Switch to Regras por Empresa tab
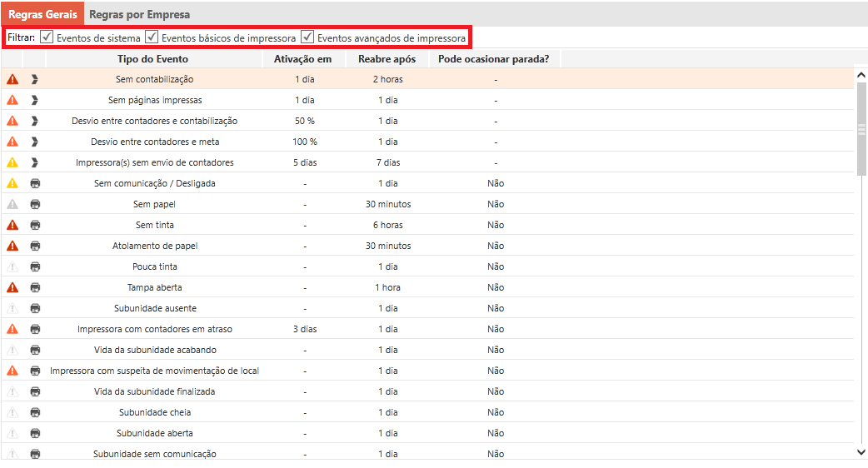Screen dimensions: 868x468 pos(139,14)
